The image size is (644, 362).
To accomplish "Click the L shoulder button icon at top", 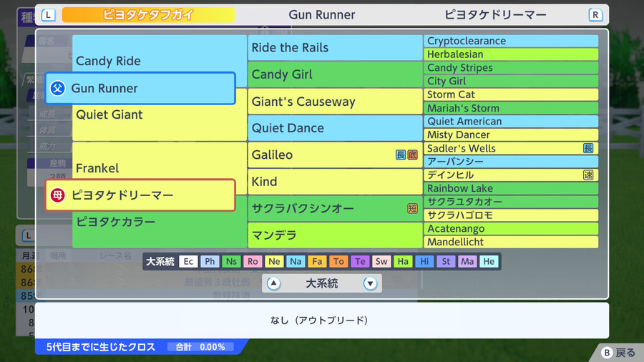I will (x=49, y=15).
